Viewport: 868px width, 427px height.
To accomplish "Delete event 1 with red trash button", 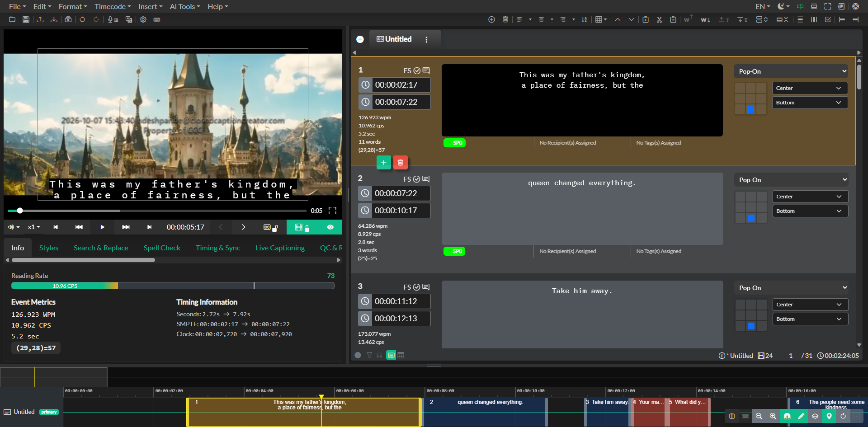I will tap(401, 163).
